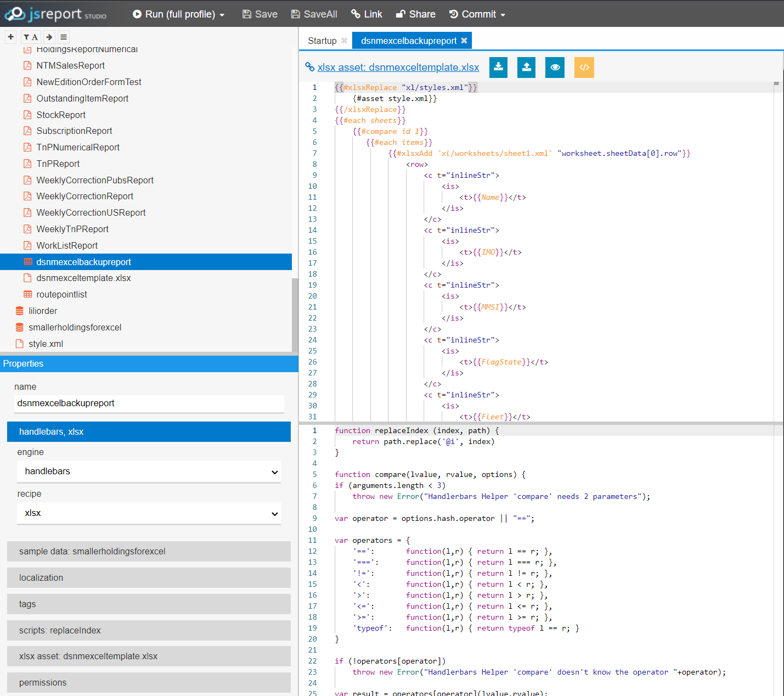
Task: Click the dsnmexceltemplate.xlsx asset link
Action: click(x=398, y=67)
